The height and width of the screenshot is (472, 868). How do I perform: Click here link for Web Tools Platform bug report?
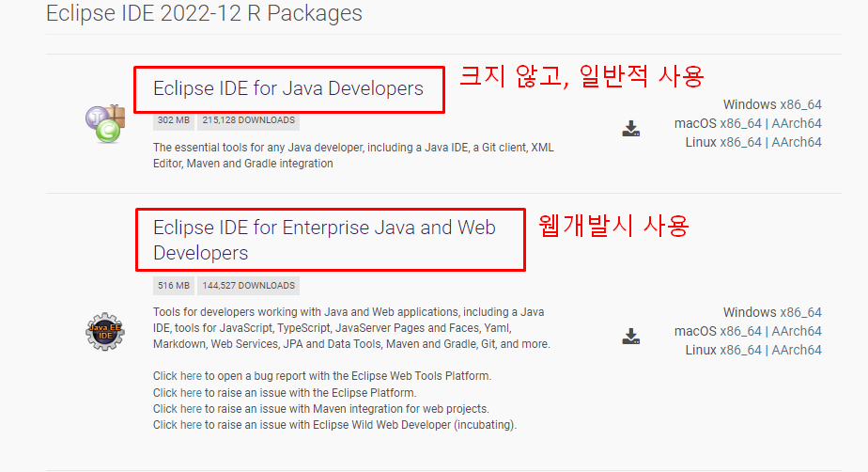click(x=191, y=376)
